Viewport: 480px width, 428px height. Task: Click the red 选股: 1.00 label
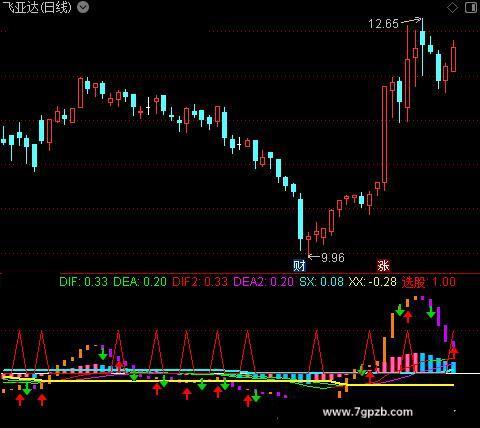coord(429,282)
